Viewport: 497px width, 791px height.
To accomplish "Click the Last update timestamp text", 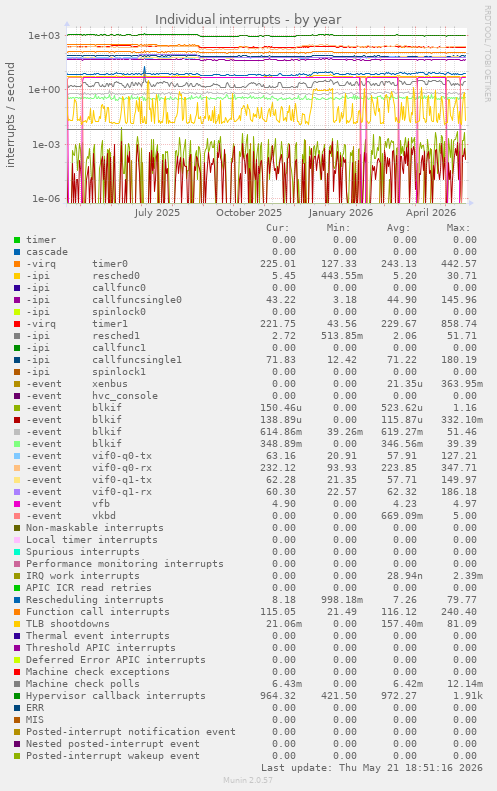I will (372, 768).
